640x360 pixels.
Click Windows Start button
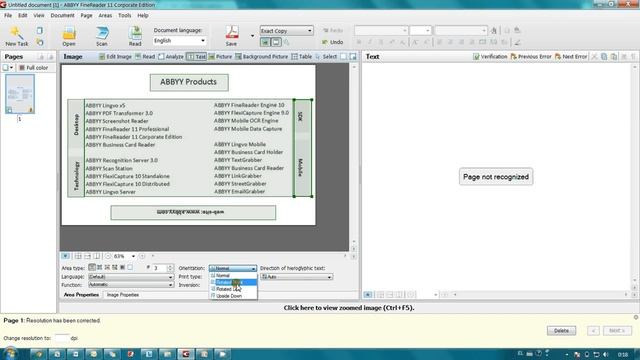pos(10,353)
